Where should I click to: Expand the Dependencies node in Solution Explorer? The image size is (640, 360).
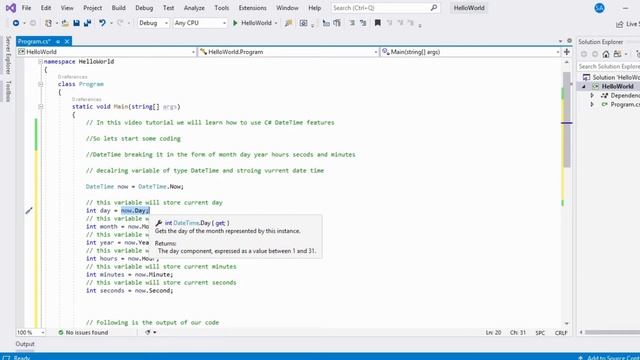click(592, 96)
